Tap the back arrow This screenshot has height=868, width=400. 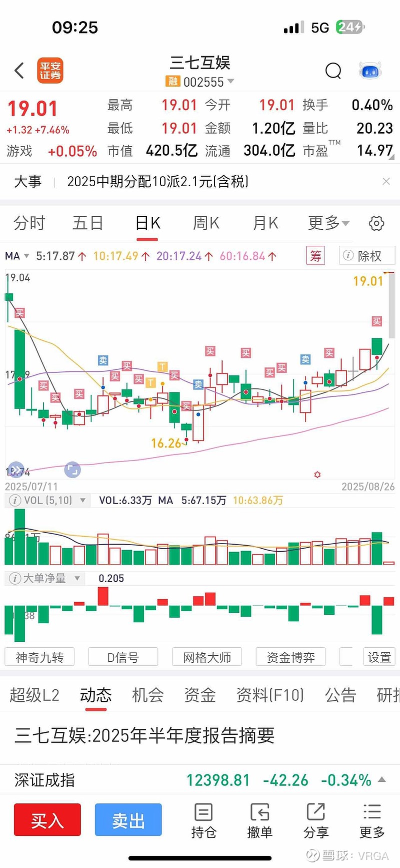pyautogui.click(x=19, y=71)
